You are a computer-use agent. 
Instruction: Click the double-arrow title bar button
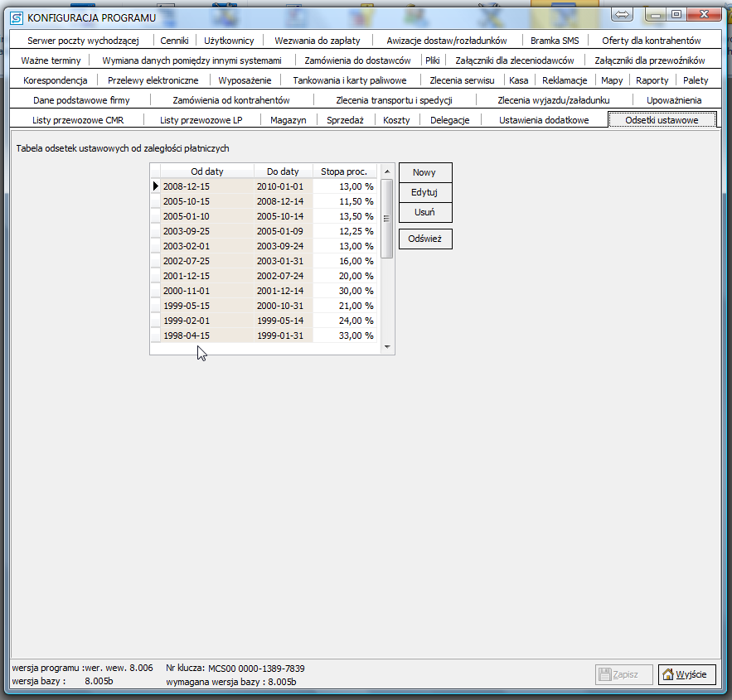point(622,14)
